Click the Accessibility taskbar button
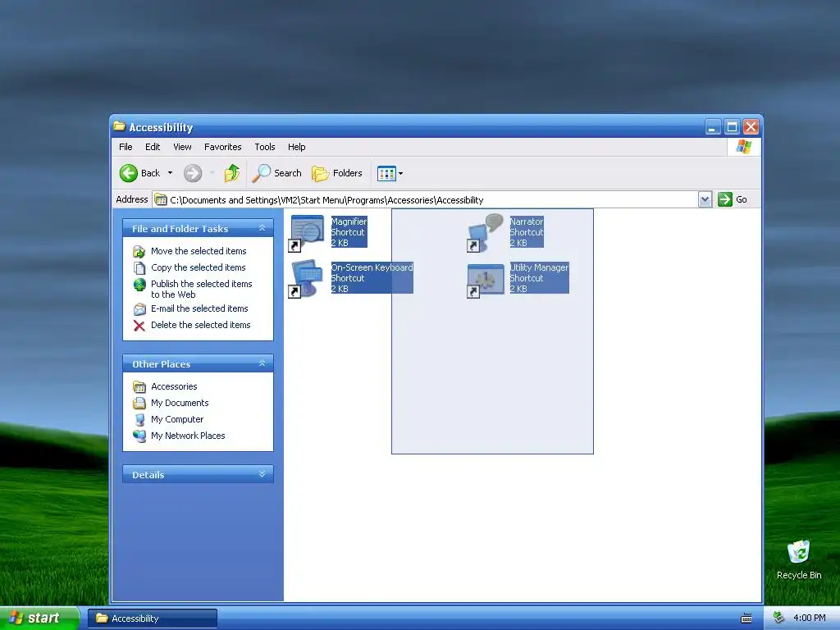This screenshot has width=840, height=630. tap(153, 619)
